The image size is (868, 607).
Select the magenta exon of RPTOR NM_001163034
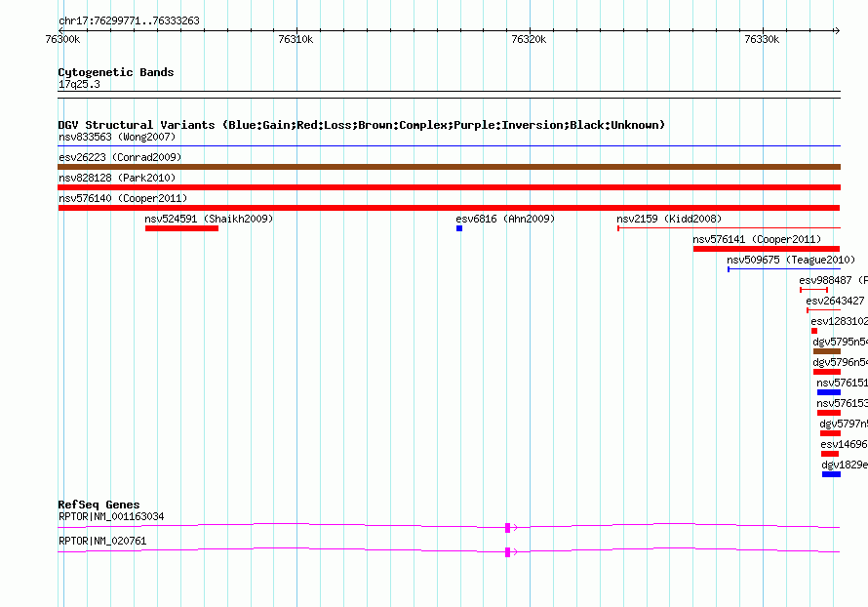(x=507, y=528)
